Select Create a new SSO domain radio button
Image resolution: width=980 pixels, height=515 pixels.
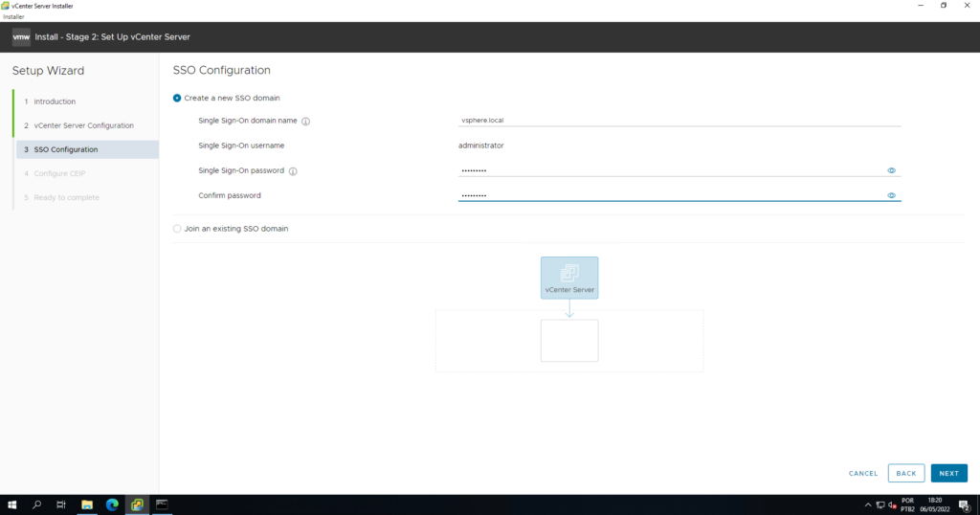pos(177,99)
